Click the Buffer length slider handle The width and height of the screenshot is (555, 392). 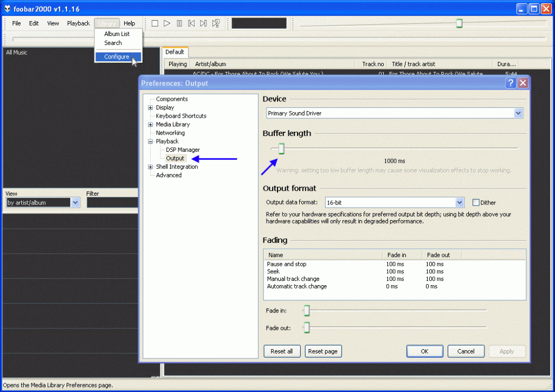pos(281,149)
